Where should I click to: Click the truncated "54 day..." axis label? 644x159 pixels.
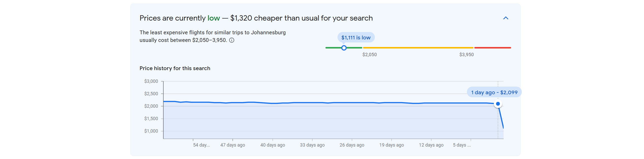(201, 145)
